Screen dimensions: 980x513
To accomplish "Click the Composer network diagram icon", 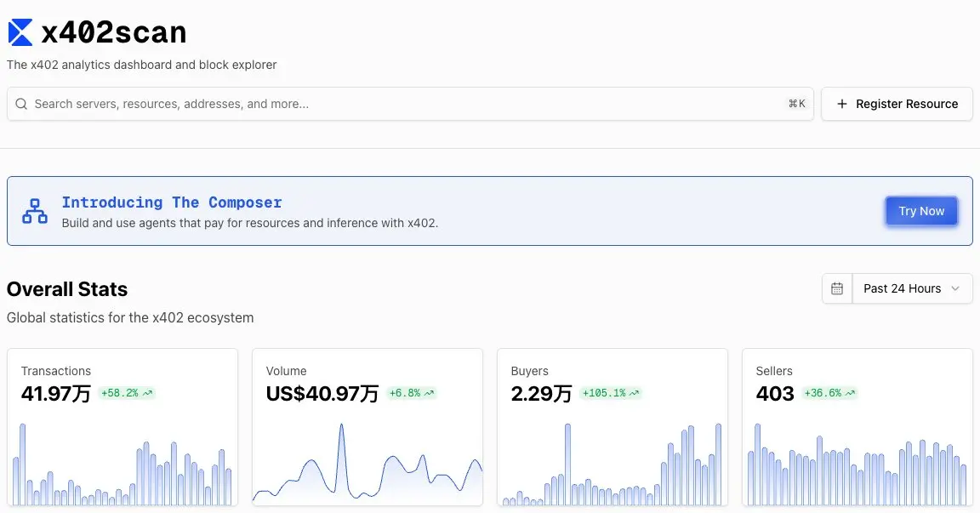I will [35, 211].
